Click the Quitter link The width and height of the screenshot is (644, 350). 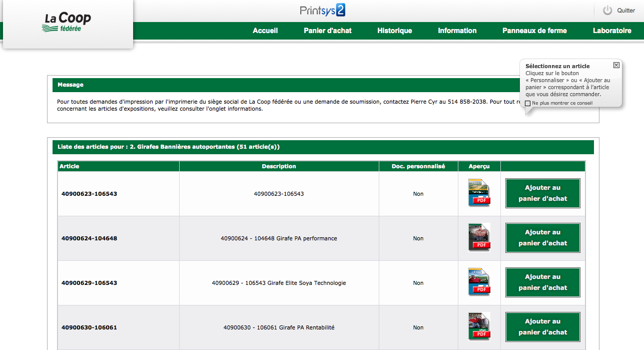(x=626, y=11)
